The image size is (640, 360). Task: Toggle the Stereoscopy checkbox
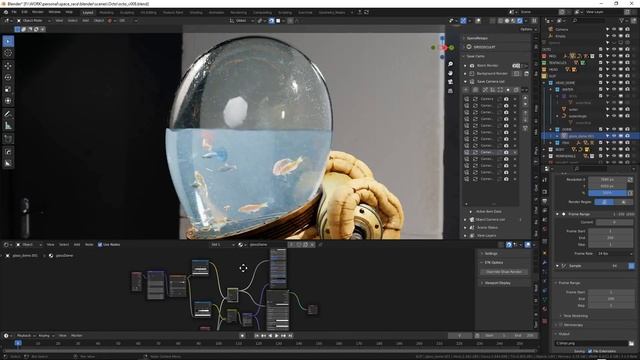coord(561,325)
